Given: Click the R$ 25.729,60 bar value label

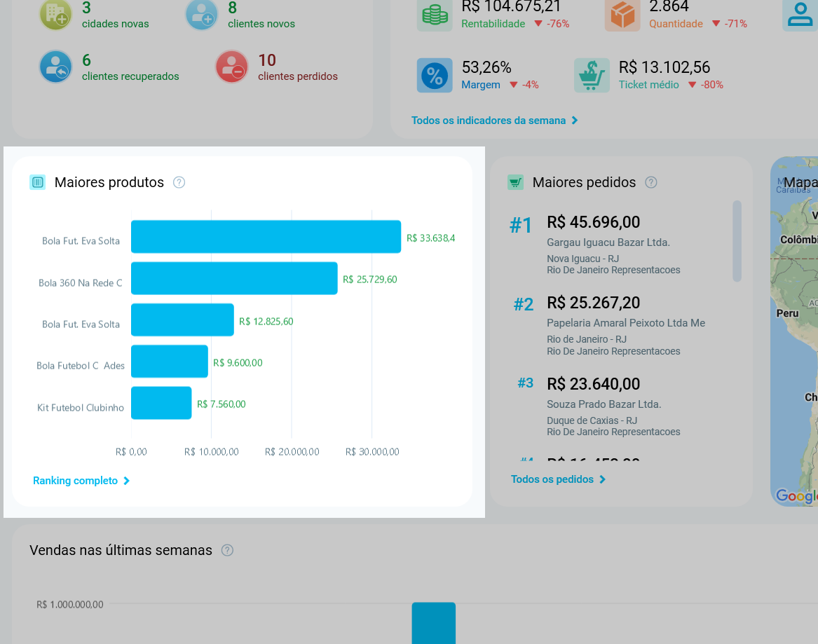Looking at the screenshot, I should [x=370, y=280].
